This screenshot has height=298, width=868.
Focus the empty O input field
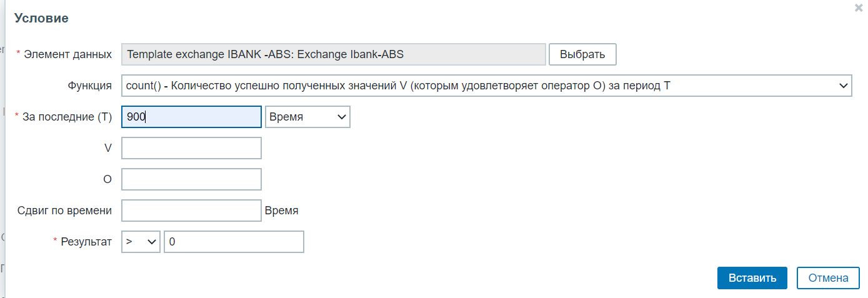coord(191,179)
